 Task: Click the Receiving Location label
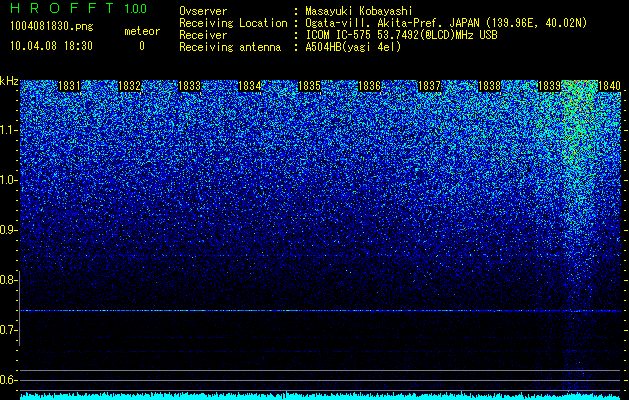(x=233, y=23)
